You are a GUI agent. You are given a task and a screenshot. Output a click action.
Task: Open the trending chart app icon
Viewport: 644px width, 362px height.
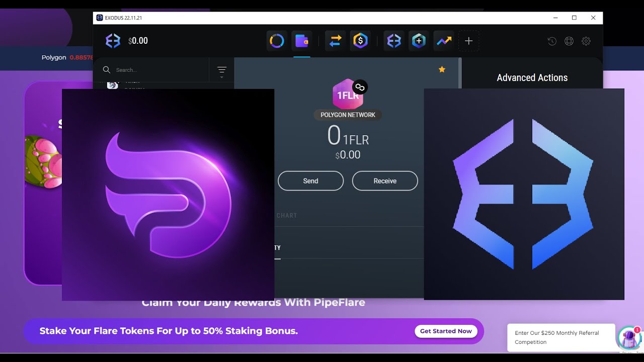click(x=444, y=41)
